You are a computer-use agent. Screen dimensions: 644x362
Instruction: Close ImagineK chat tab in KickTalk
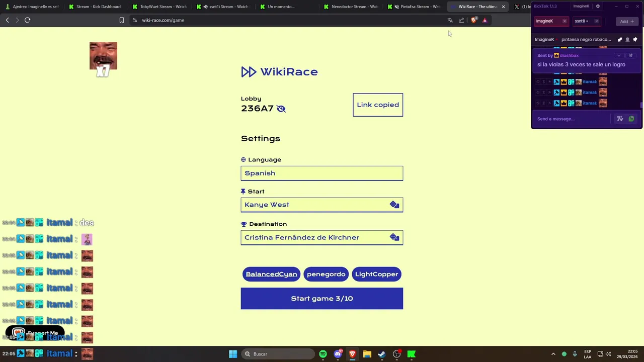(x=565, y=21)
